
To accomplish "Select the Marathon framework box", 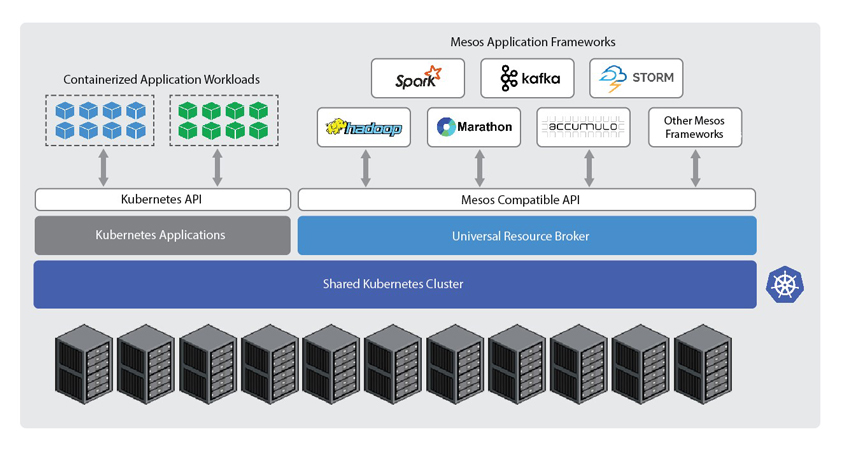I will [474, 127].
